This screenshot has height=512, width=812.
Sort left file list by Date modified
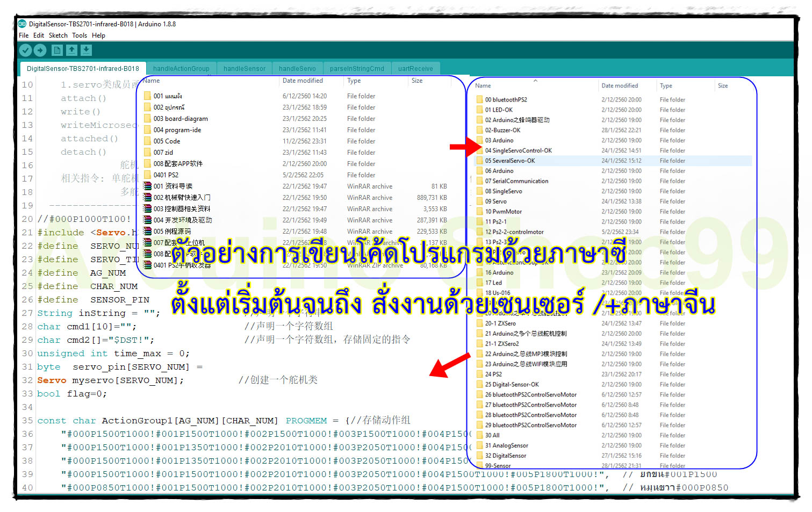coord(303,81)
